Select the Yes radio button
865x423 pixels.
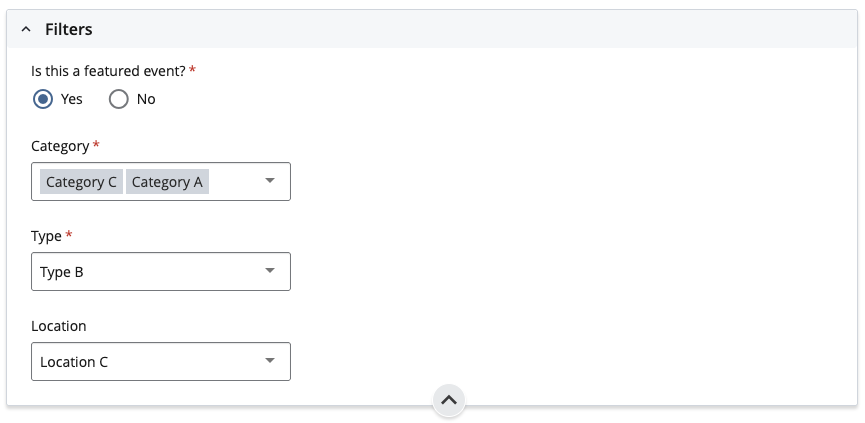coord(43,99)
